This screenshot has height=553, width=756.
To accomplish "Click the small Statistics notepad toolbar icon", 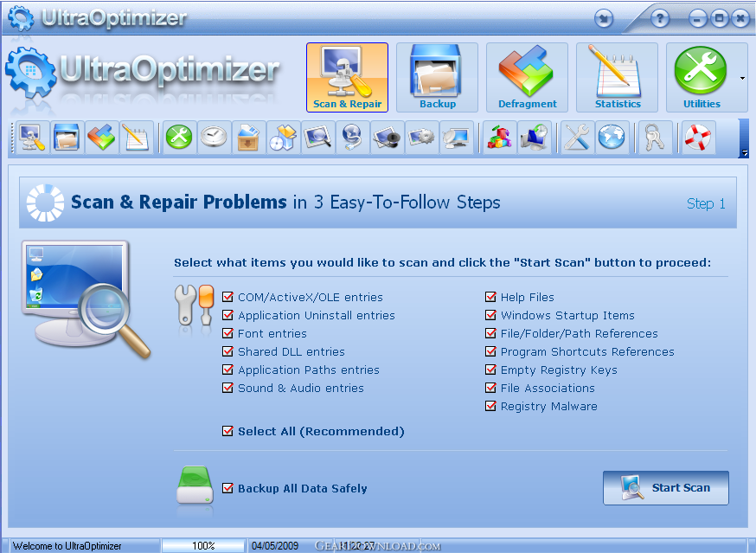I will point(136,138).
